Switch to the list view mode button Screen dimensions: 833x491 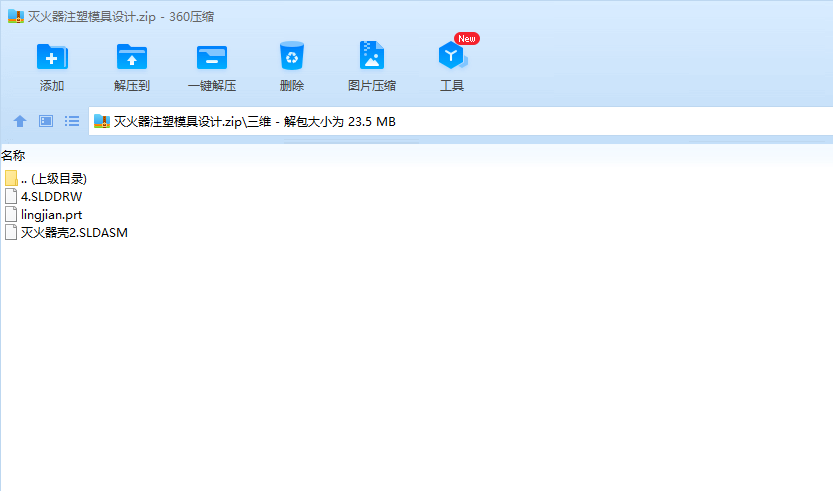(x=72, y=121)
